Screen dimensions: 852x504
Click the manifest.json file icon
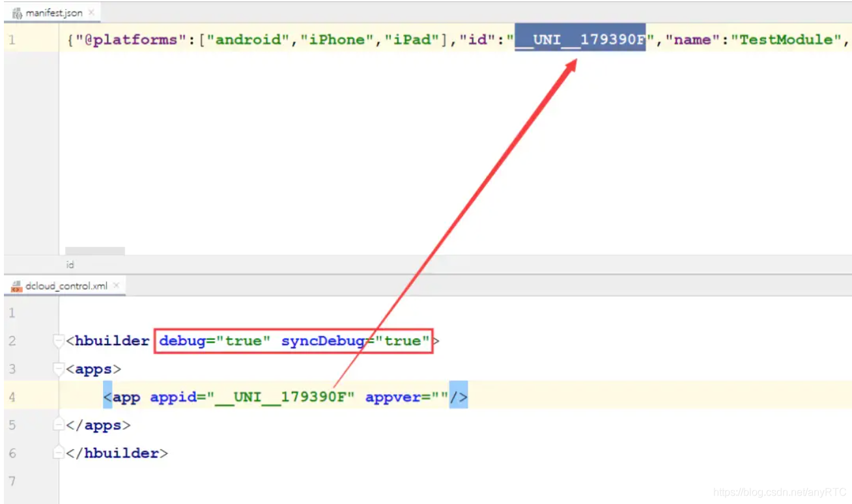[17, 12]
